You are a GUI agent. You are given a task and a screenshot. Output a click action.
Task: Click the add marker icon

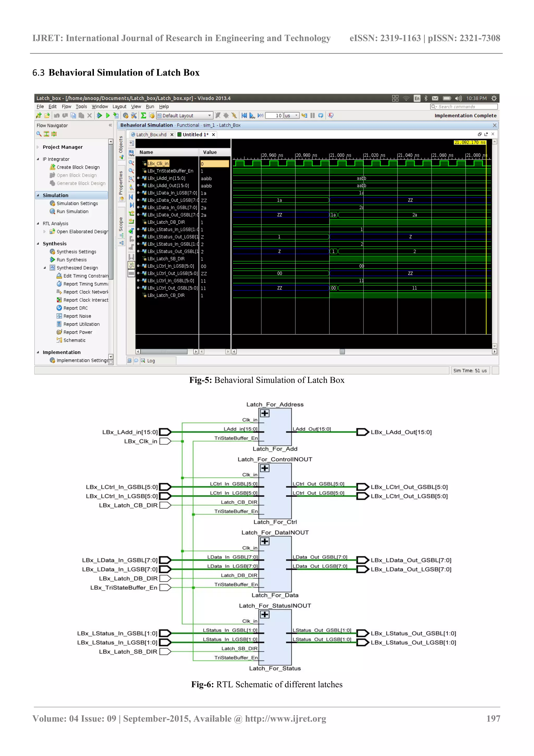131,231
